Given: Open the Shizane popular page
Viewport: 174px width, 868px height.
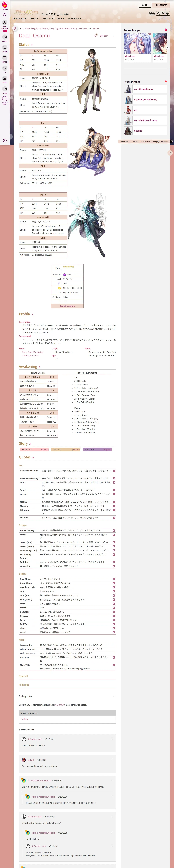Looking at the screenshot, I should pos(138,131).
